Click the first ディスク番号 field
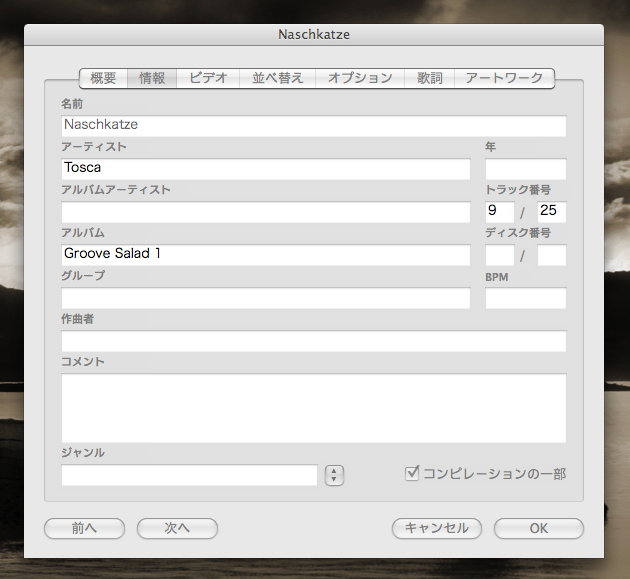The image size is (630, 579). [x=499, y=255]
